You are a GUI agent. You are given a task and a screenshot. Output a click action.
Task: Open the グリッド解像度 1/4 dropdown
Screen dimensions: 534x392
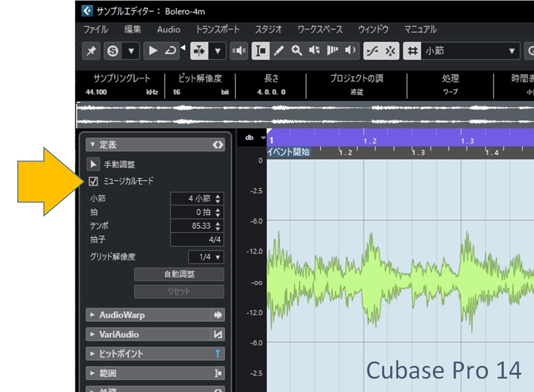coord(206,257)
